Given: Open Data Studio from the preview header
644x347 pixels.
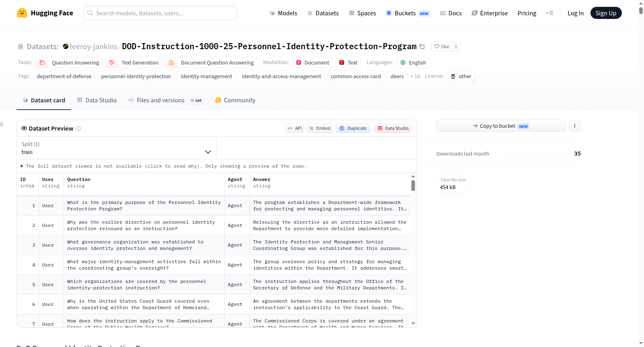Looking at the screenshot, I should (393, 128).
